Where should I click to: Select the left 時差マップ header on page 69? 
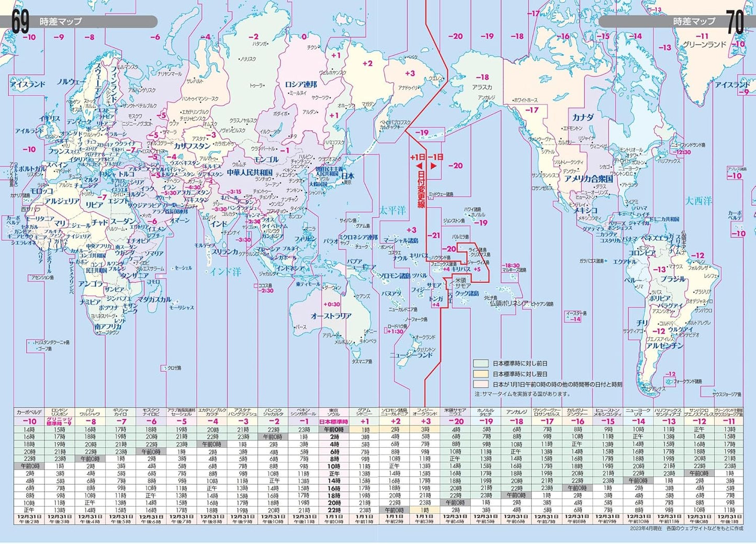point(61,22)
